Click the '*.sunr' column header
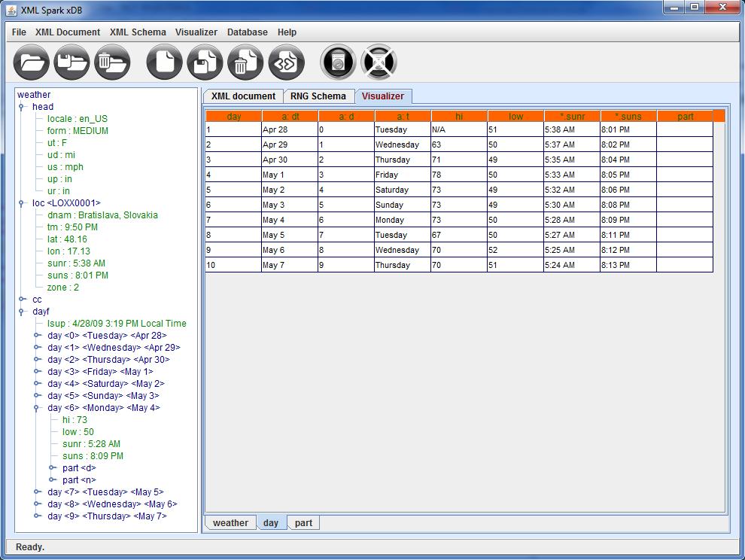Screen dimensions: 745x560 click(x=572, y=117)
